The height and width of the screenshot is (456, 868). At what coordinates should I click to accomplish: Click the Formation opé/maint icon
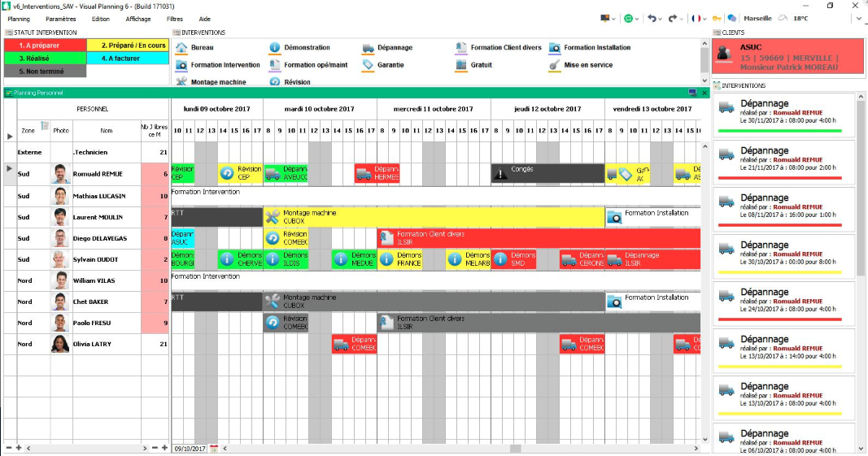(x=275, y=65)
